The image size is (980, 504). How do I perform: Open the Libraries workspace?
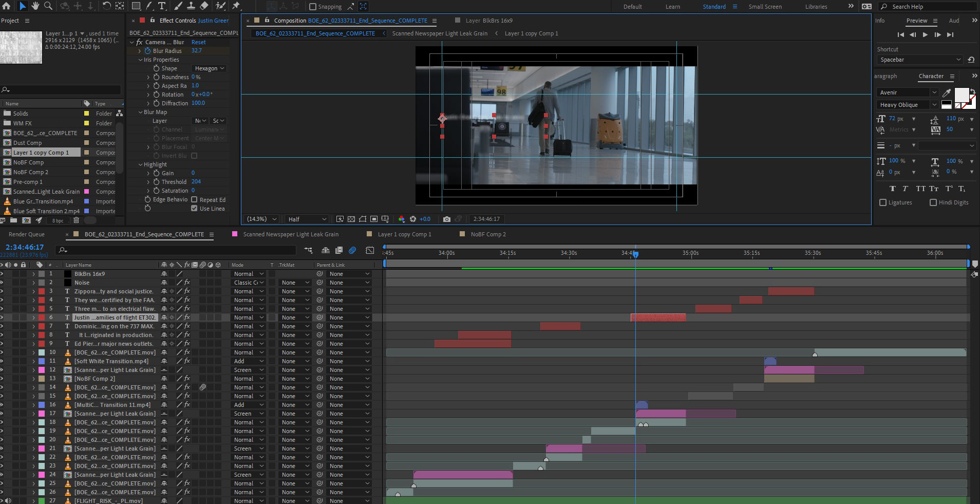click(x=816, y=7)
